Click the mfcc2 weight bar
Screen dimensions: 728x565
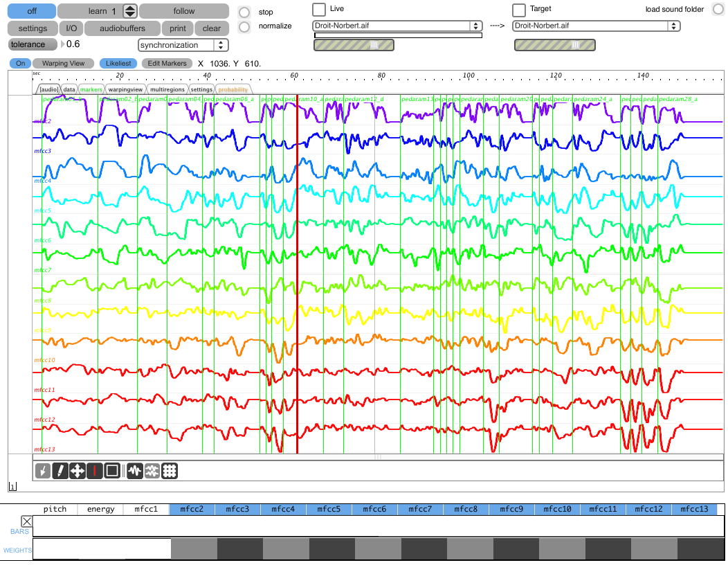click(x=194, y=549)
